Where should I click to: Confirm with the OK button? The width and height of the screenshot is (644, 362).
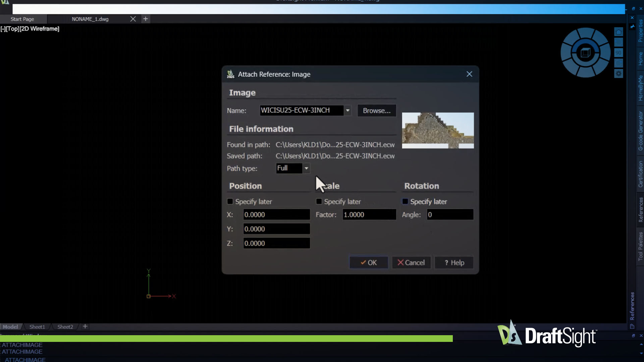click(x=369, y=263)
